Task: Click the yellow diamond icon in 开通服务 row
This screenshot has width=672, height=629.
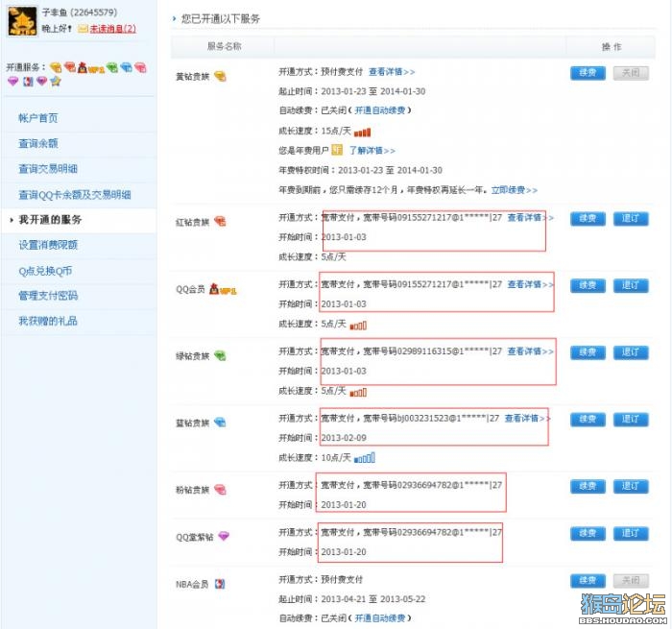Action: (x=56, y=67)
